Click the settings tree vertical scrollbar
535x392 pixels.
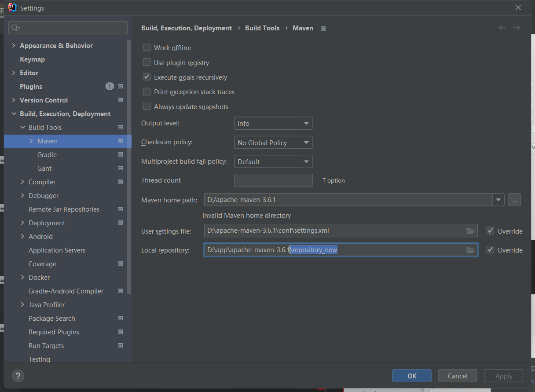coord(129,167)
